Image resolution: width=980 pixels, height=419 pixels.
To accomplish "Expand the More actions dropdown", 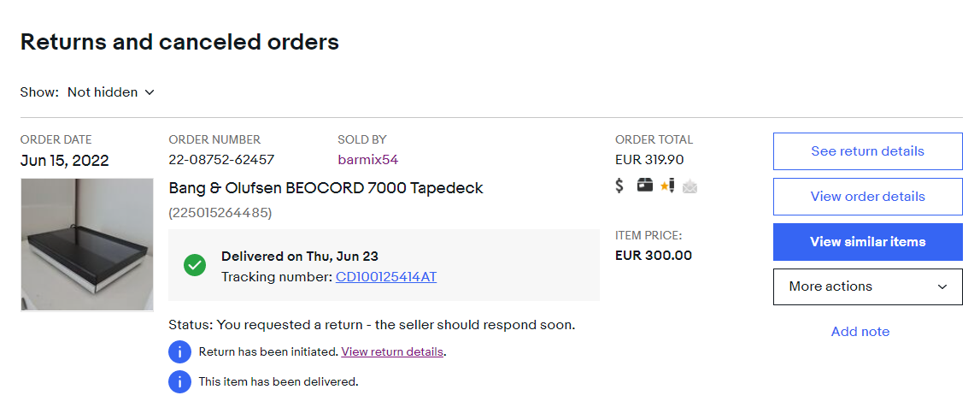I will pyautogui.click(x=867, y=286).
